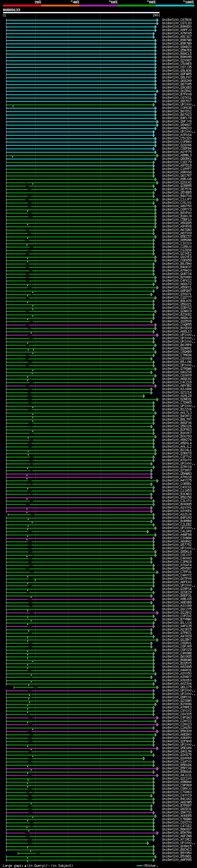The image size is (197, 868).
Task: Select hit label UniRef100_B8ACL5
Action: (x=176, y=54)
